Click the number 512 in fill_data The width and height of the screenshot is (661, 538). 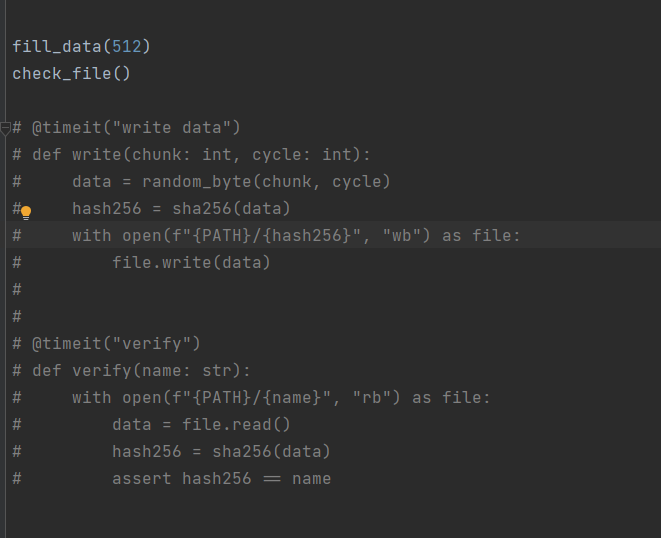click(x=126, y=46)
